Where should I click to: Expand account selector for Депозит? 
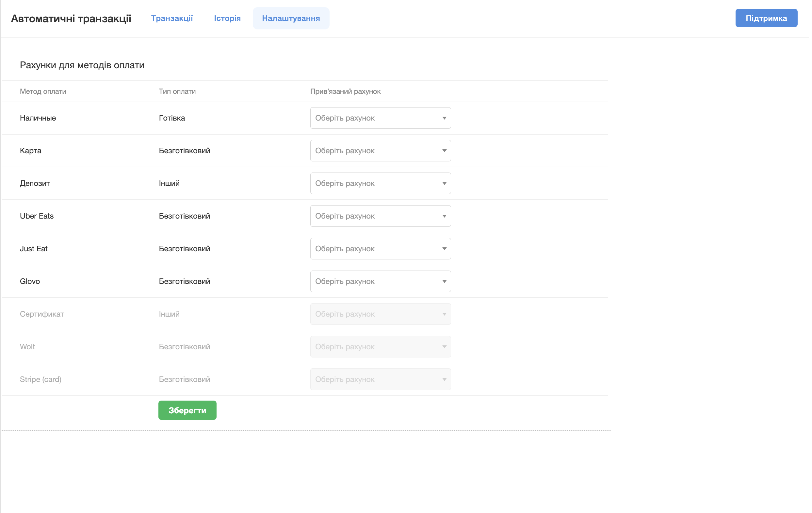(x=380, y=184)
